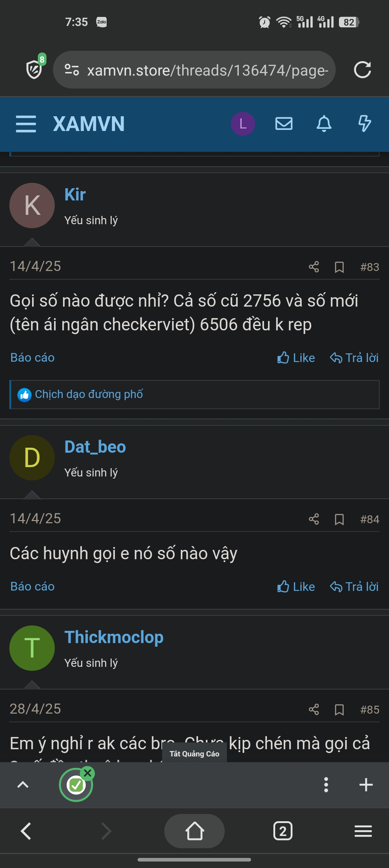389x868 pixels.
Task: Open the XAMVN hamburger navigation menu
Action: point(26,124)
